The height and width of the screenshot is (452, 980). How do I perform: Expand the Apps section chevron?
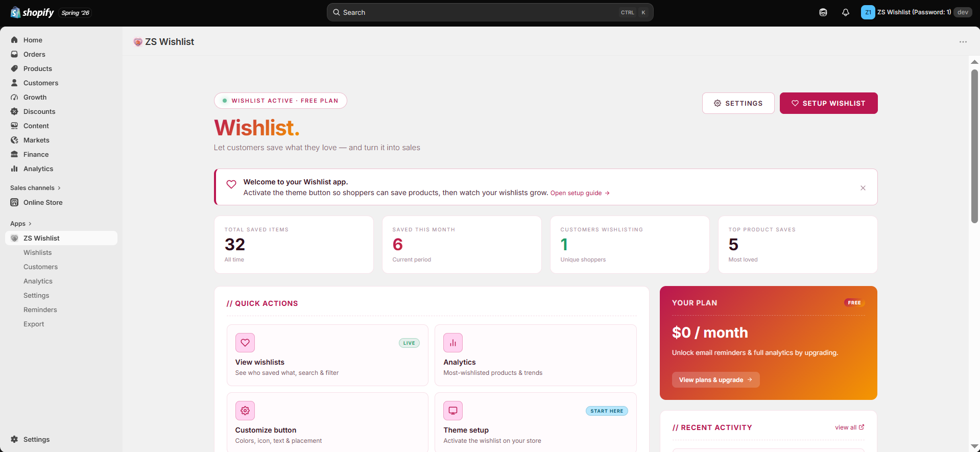[x=30, y=224]
